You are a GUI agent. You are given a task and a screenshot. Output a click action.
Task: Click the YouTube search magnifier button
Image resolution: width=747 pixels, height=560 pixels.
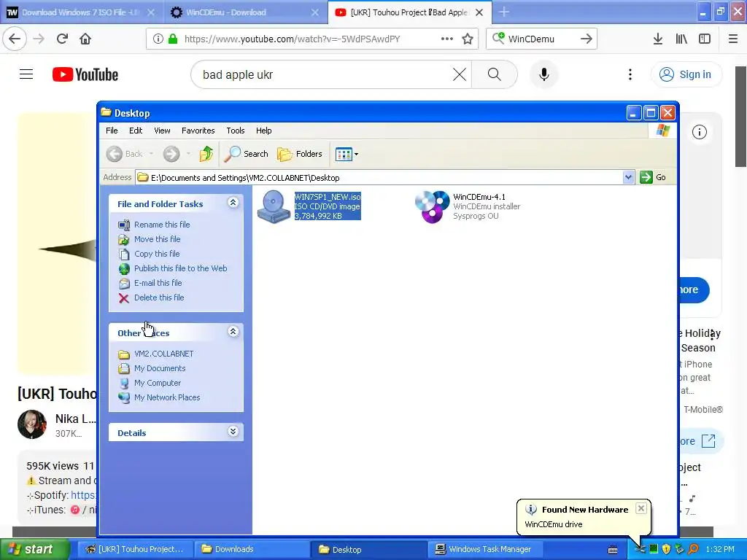[x=495, y=74]
